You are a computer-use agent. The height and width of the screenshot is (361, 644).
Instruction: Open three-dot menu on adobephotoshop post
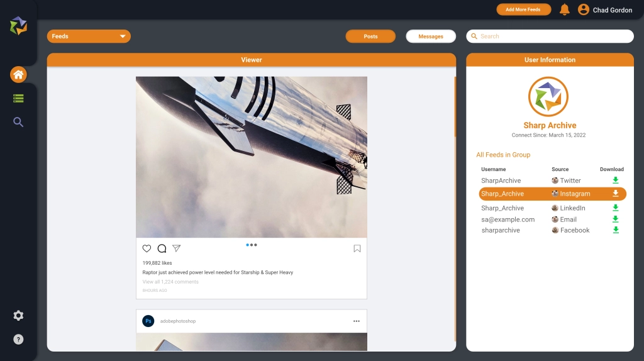pyautogui.click(x=357, y=321)
